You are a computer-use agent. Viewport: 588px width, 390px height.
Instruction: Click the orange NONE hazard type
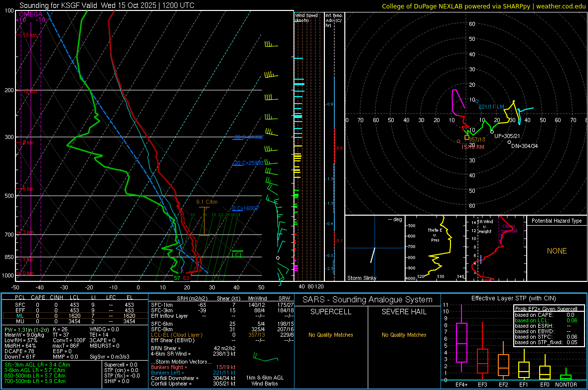(x=557, y=251)
